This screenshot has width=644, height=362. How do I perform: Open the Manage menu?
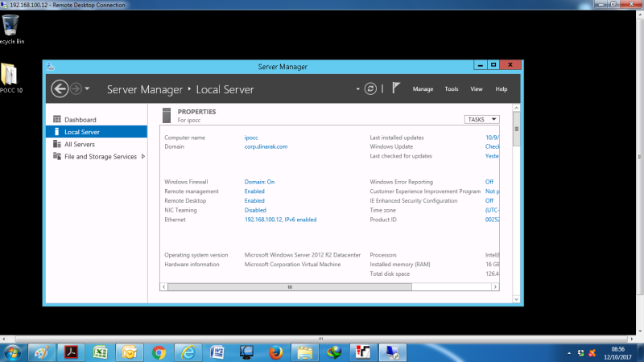click(x=423, y=89)
